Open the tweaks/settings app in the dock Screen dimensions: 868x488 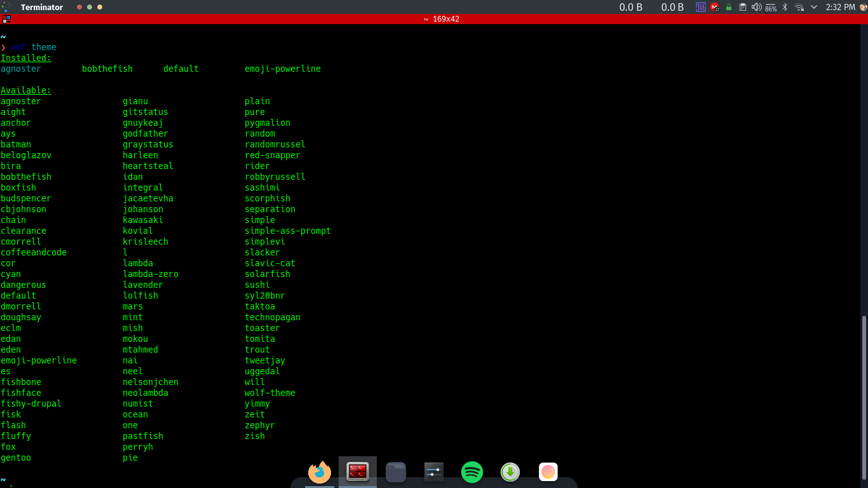[x=434, y=472]
